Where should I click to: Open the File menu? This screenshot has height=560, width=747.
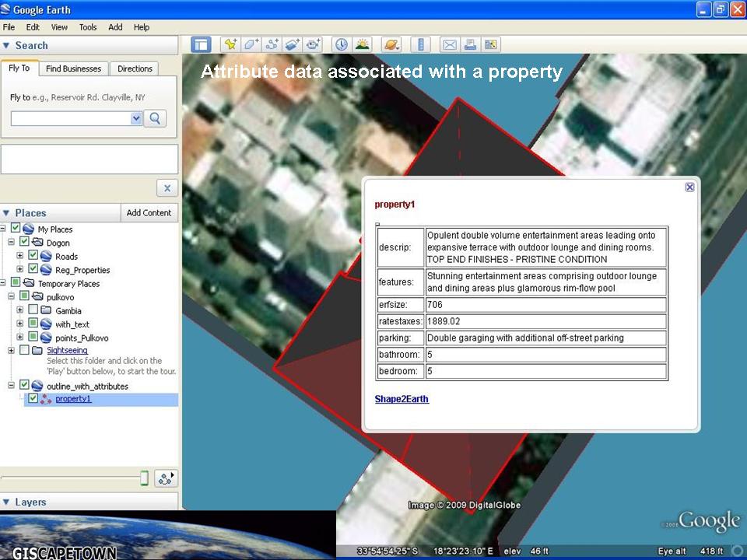pyautogui.click(x=9, y=27)
